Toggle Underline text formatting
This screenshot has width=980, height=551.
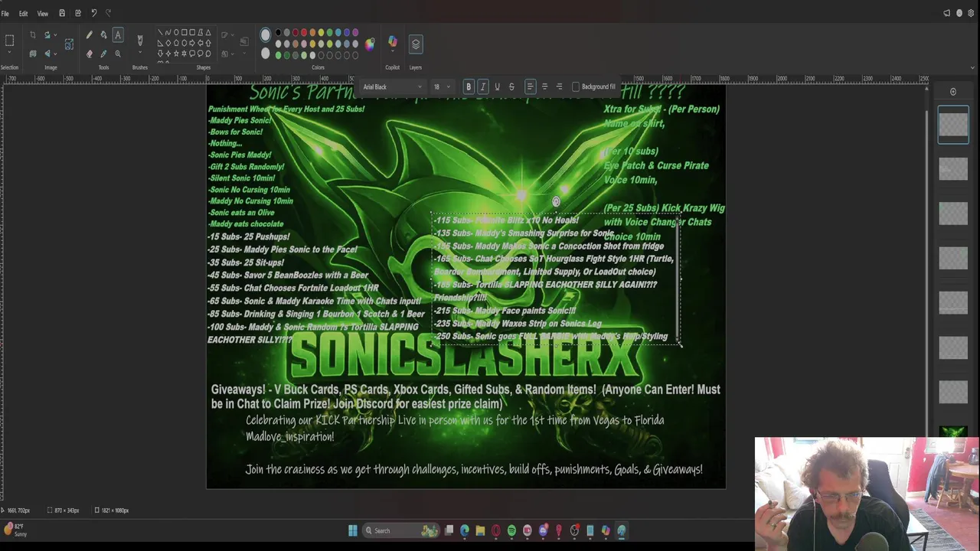coord(497,86)
